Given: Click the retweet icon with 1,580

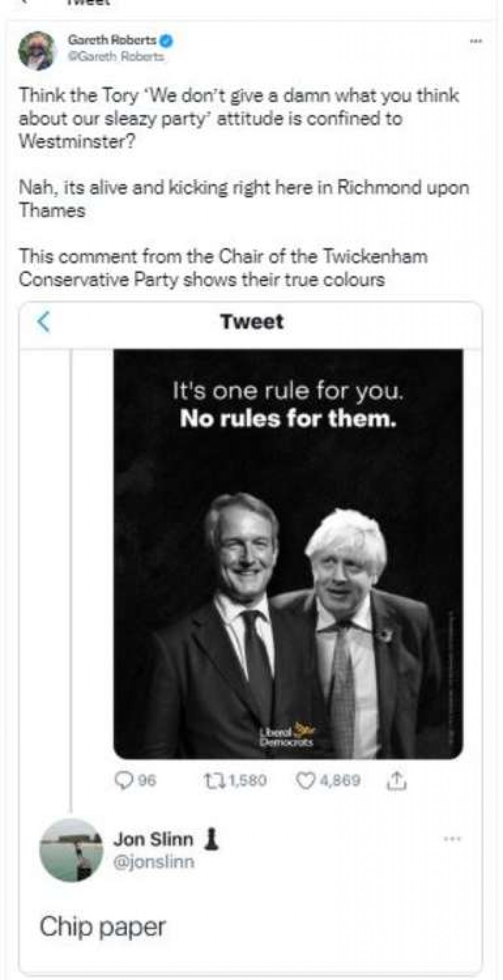Looking at the screenshot, I should coord(234,780).
